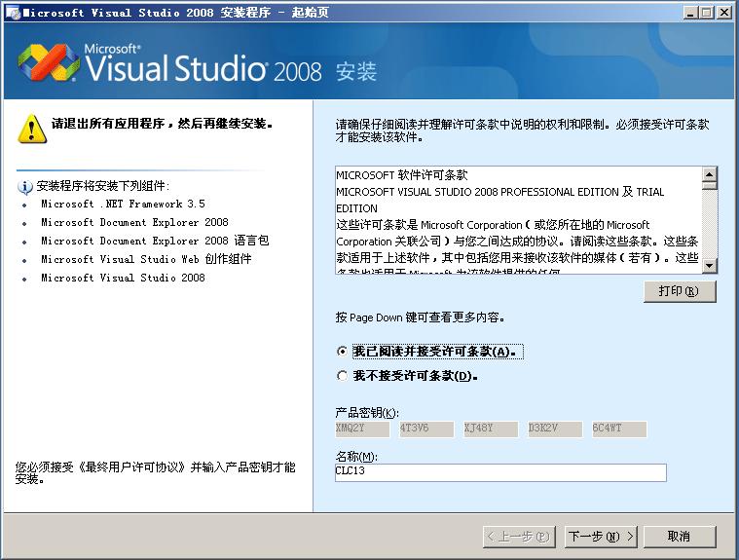This screenshot has width=739, height=560.
Task: Click the MICROSOFT 软件许可条款 heading text
Action: [x=401, y=175]
